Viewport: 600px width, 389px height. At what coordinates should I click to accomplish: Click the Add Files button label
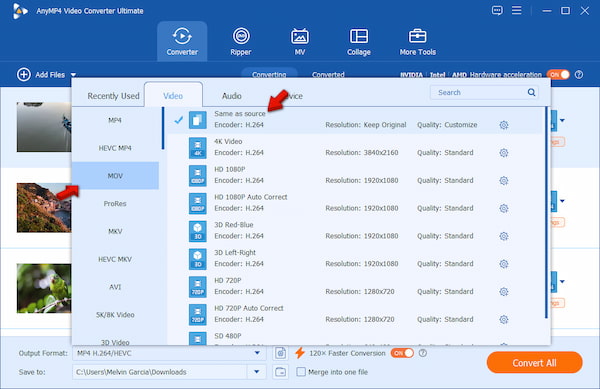tap(50, 75)
